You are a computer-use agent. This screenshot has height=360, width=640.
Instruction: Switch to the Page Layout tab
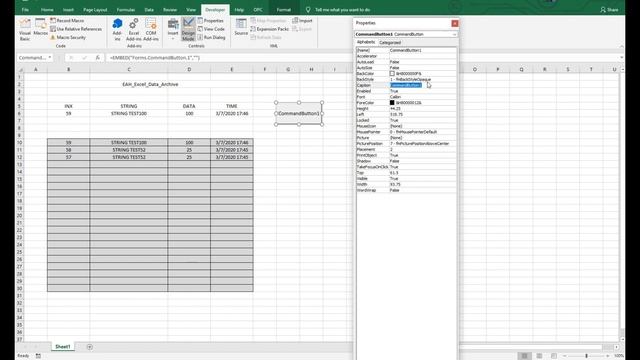tap(95, 9)
